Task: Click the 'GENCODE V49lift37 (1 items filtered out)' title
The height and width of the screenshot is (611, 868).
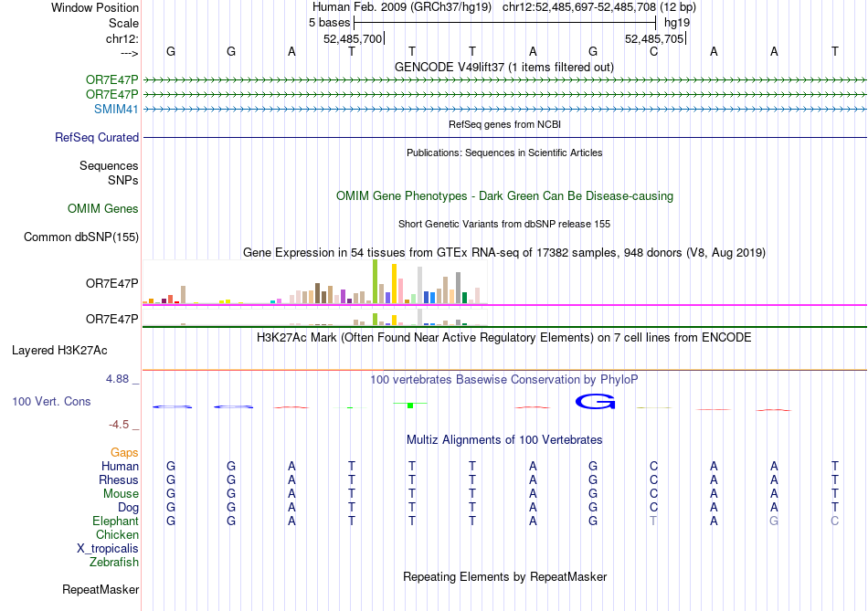Action: click(x=504, y=68)
